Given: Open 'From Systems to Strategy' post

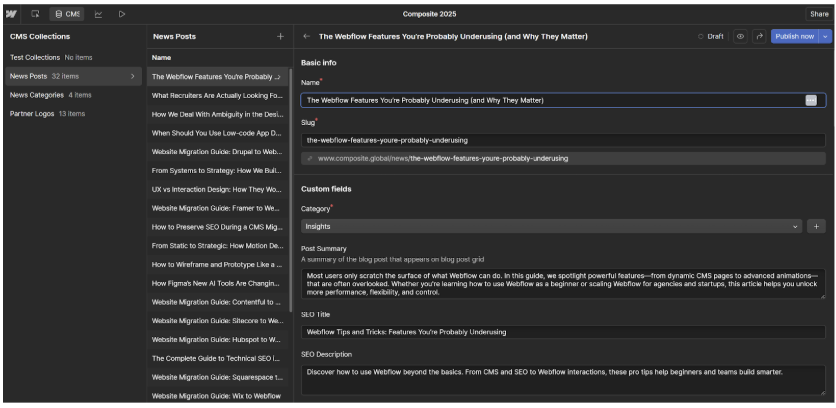Looking at the screenshot, I should click(x=218, y=171).
